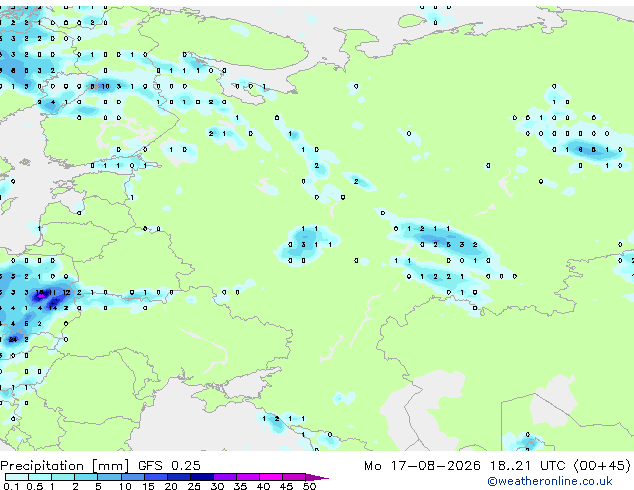Click the '50' legend scale label

click(x=309, y=486)
